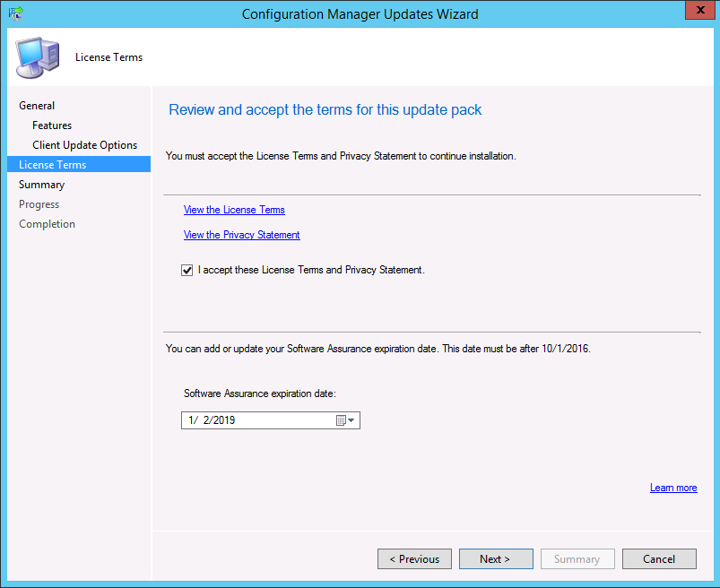Close the Configuration Manager Updates Wizard window
The width and height of the screenshot is (720, 588).
click(700, 10)
